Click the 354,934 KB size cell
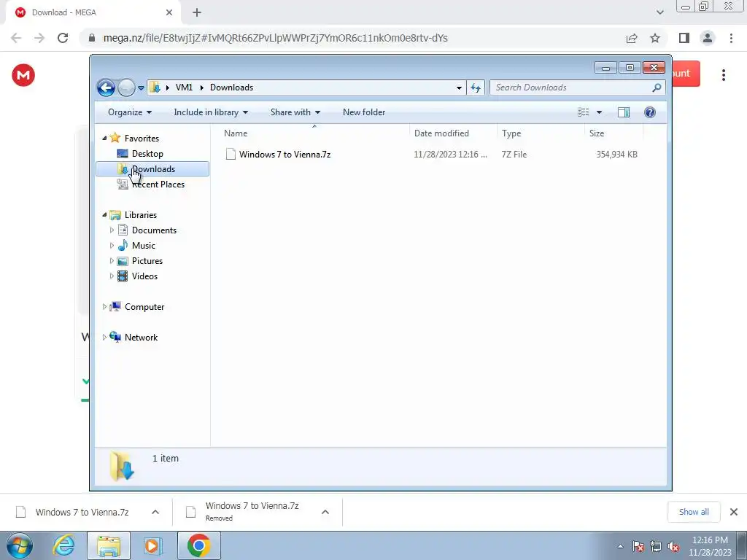747x560 pixels. coord(616,155)
